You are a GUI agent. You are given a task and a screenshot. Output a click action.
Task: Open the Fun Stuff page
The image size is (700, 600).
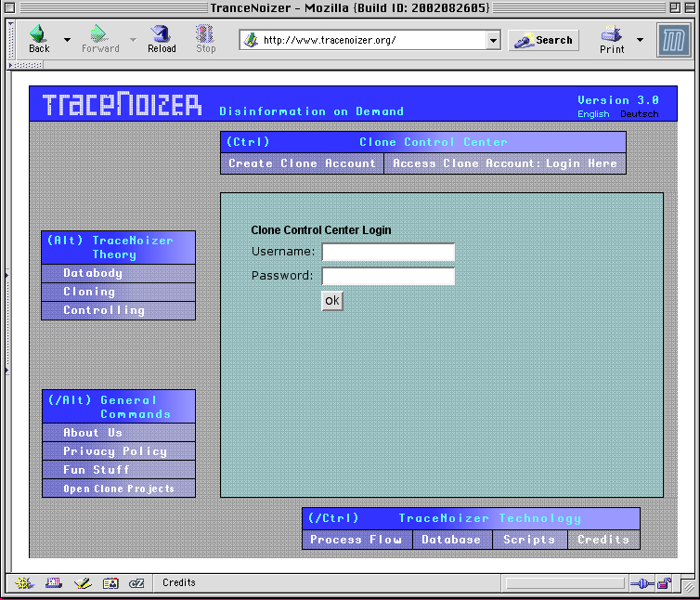[119, 470]
